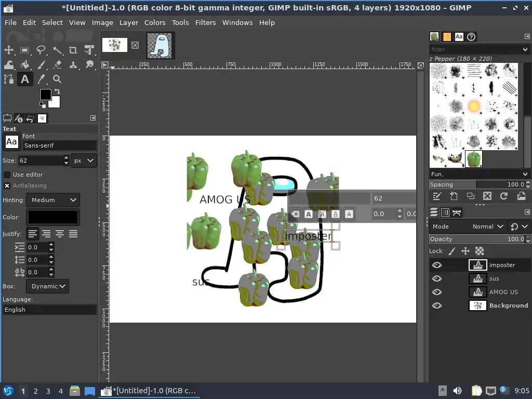The image size is (532, 399).
Task: Switch to the Paths tab
Action: click(x=457, y=212)
